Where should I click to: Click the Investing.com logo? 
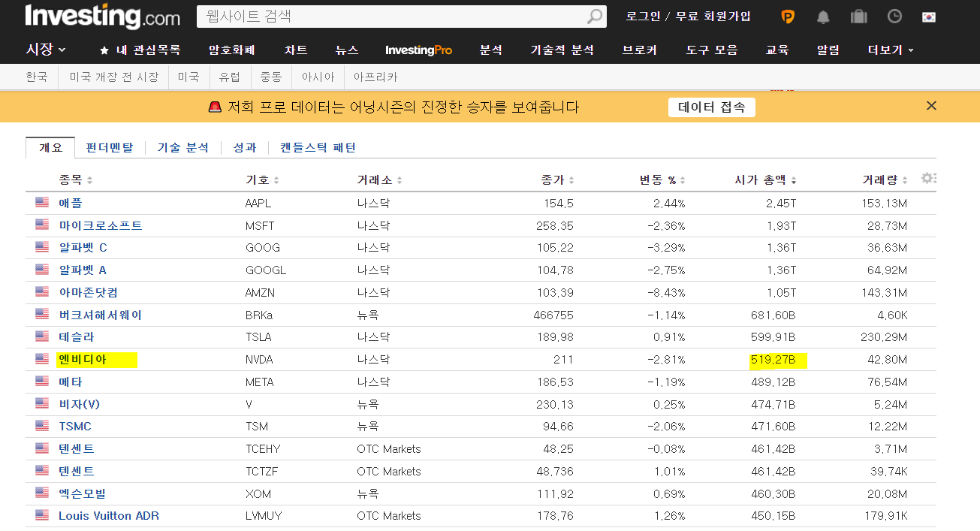[102, 16]
